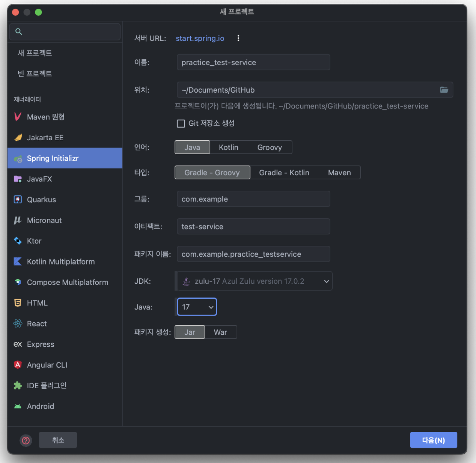Select the Angular CLI generator label

click(47, 365)
